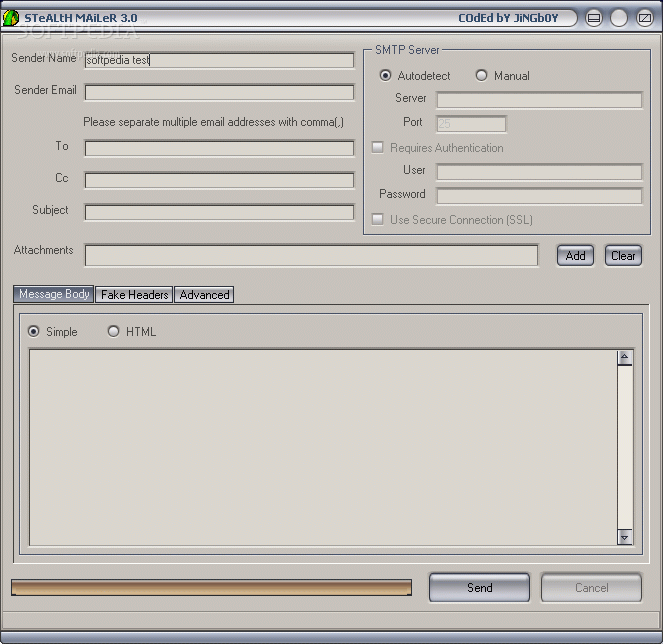
Task: Click inside the message body text area
Action: (323, 447)
